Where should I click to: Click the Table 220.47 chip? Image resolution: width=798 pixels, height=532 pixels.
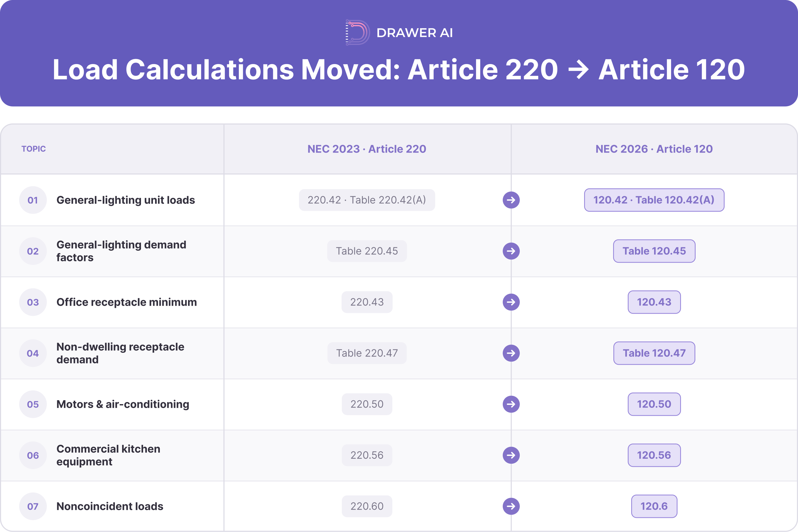point(367,353)
